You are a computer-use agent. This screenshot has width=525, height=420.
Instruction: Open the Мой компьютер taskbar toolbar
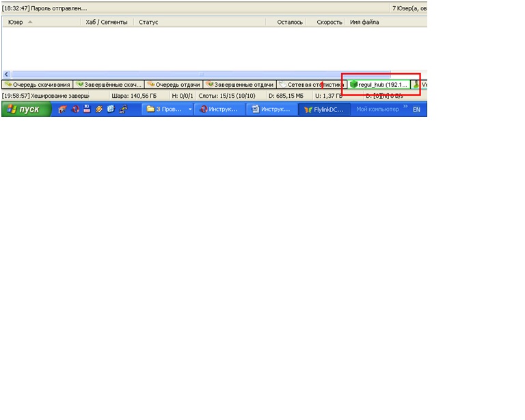(x=377, y=109)
